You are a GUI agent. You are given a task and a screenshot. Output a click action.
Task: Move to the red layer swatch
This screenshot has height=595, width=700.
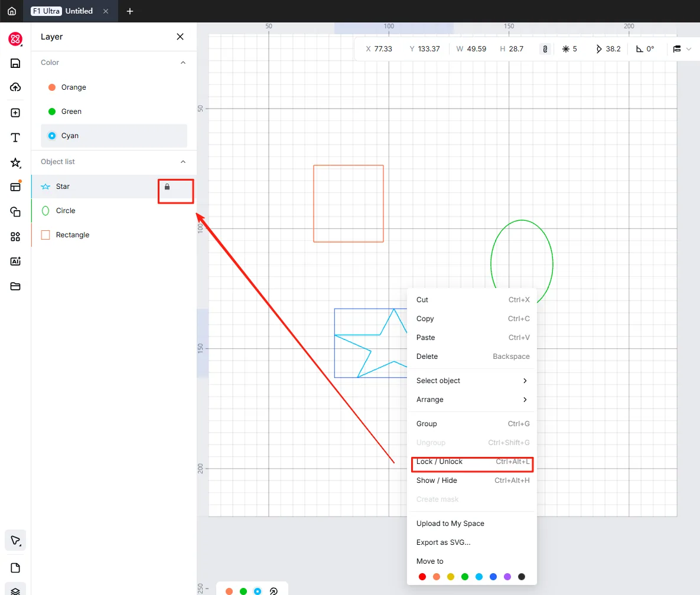click(422, 577)
